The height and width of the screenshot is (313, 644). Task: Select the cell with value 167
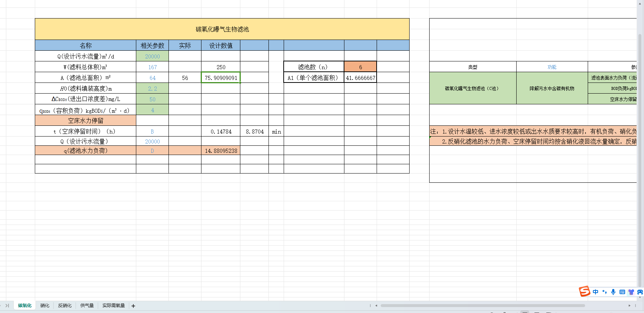coord(153,67)
